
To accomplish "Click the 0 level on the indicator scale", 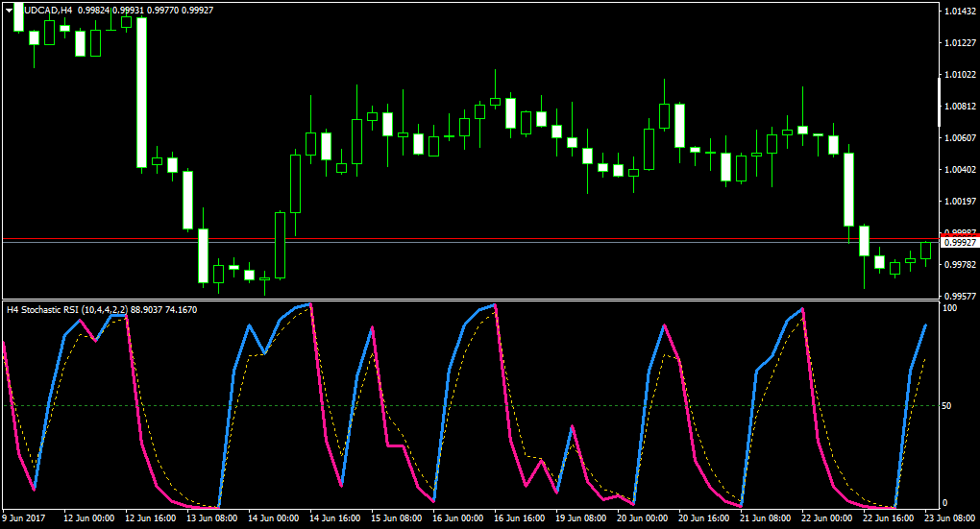I will coord(944,503).
